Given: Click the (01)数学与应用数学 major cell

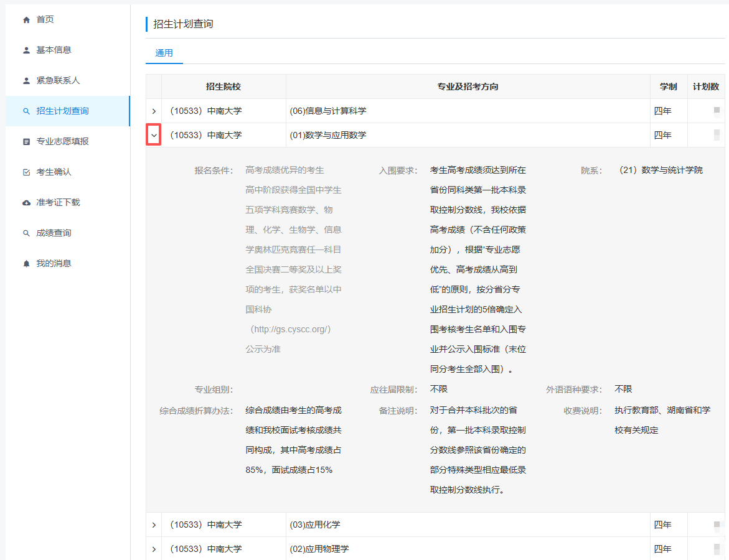Looking at the screenshot, I should pos(328,135).
